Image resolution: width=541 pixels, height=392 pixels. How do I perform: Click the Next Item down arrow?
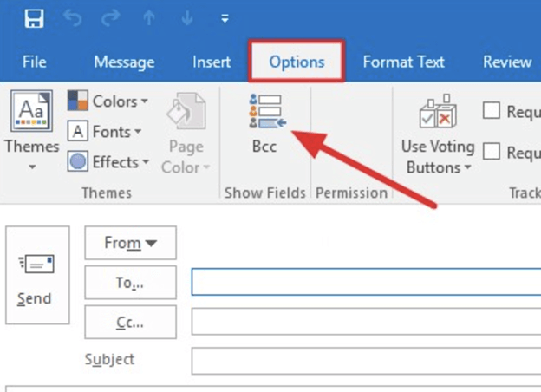187,18
